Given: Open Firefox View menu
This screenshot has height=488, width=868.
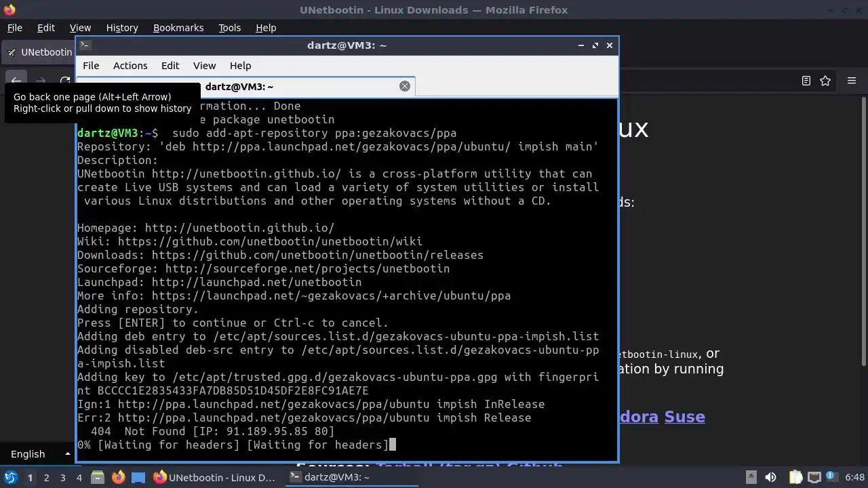Looking at the screenshot, I should (80, 28).
